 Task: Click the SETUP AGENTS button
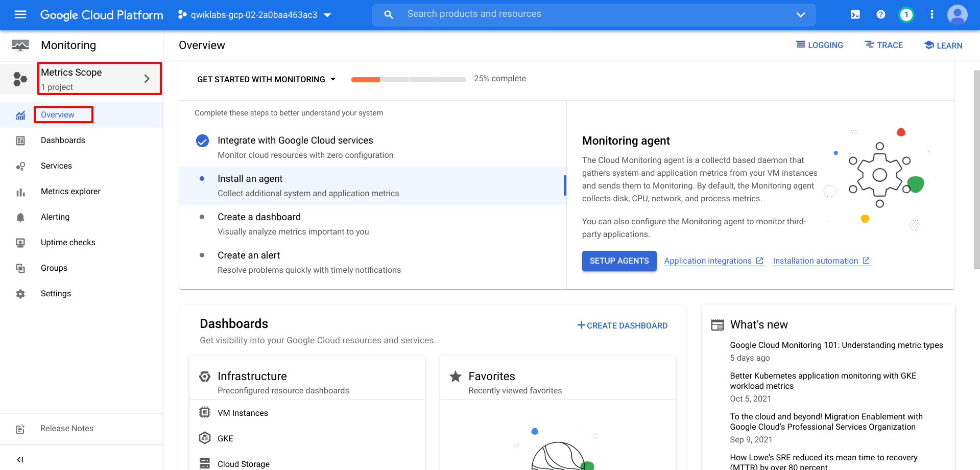click(619, 261)
